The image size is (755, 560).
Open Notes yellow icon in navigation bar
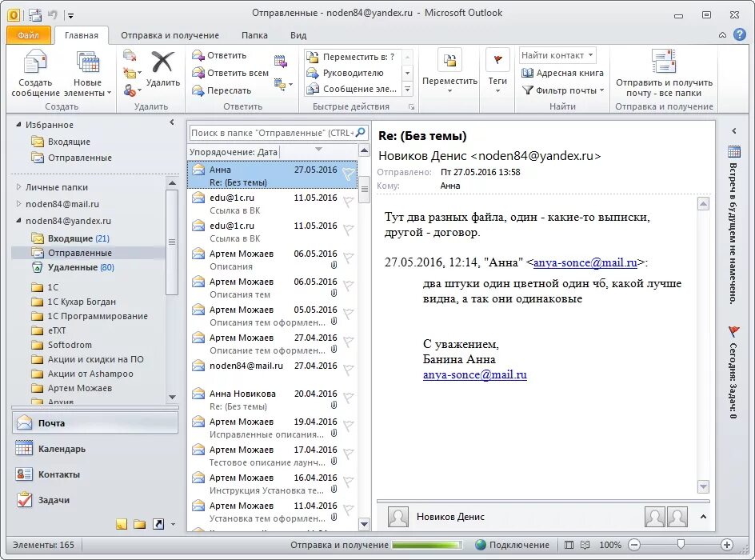coord(122,524)
